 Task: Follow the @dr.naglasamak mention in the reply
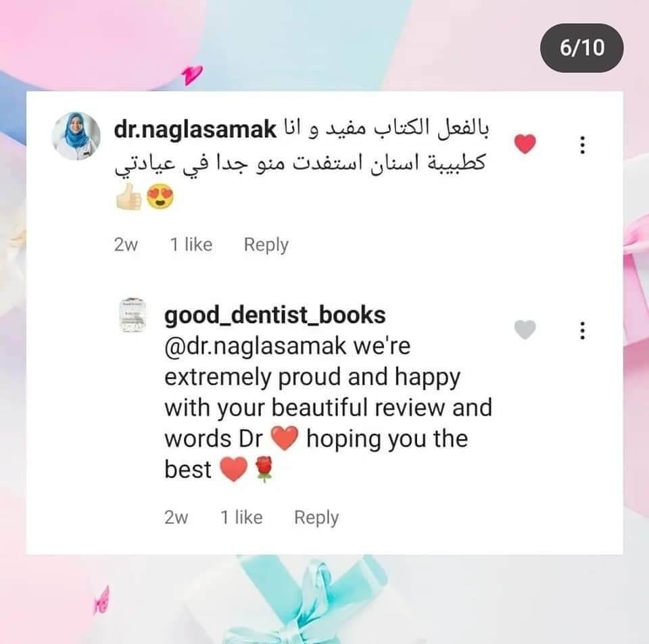tap(255, 346)
